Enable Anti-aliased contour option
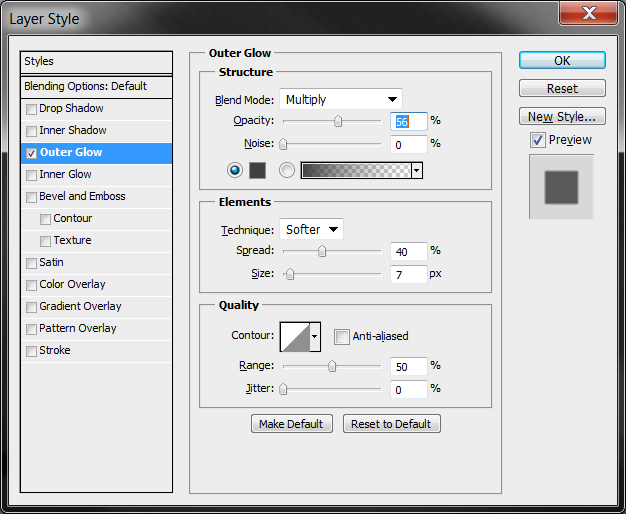Screen dimensions: 626x514 tap(342, 337)
